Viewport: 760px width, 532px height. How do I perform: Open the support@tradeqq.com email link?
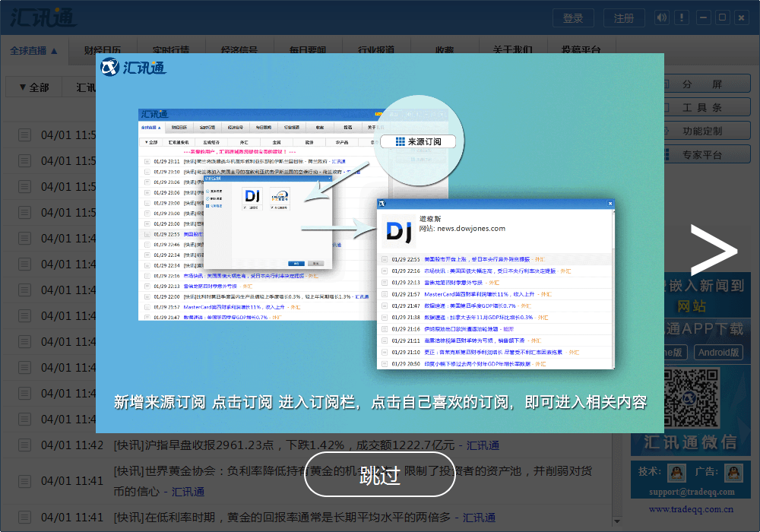[692, 492]
